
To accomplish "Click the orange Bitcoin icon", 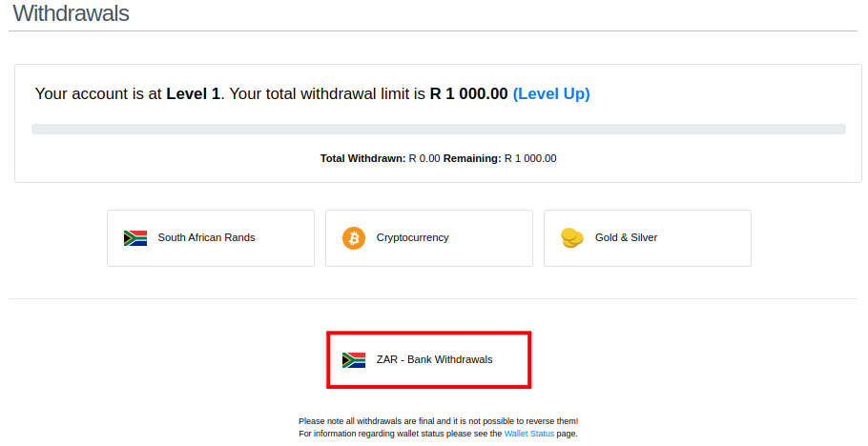I will [354, 238].
